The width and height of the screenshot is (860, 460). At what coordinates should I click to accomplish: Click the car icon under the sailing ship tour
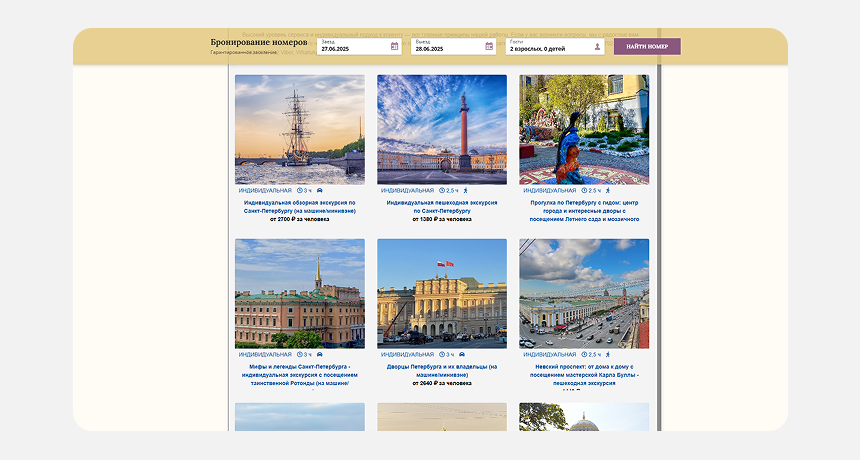(x=320, y=191)
